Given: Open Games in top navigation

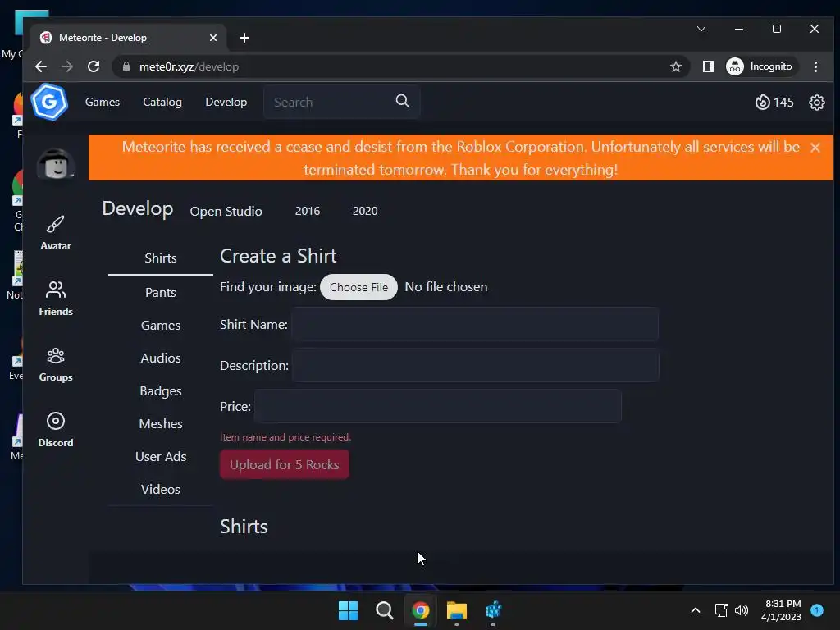Looking at the screenshot, I should pyautogui.click(x=103, y=102).
